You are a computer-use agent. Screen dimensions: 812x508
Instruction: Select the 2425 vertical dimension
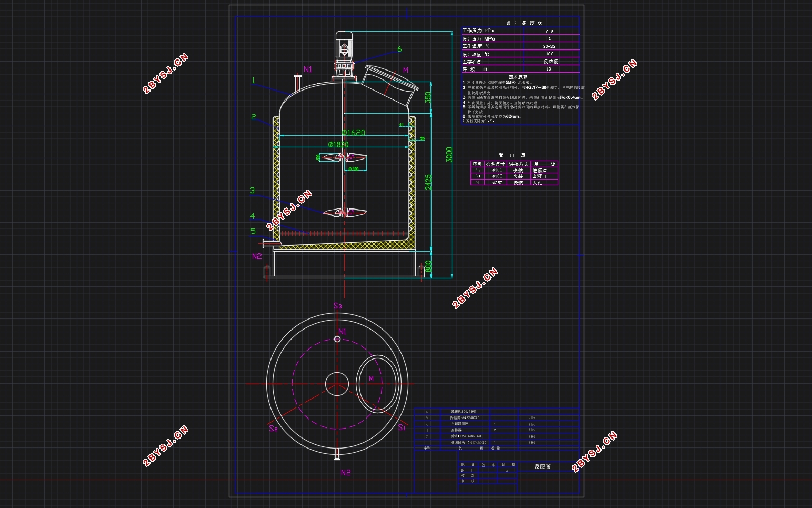428,182
